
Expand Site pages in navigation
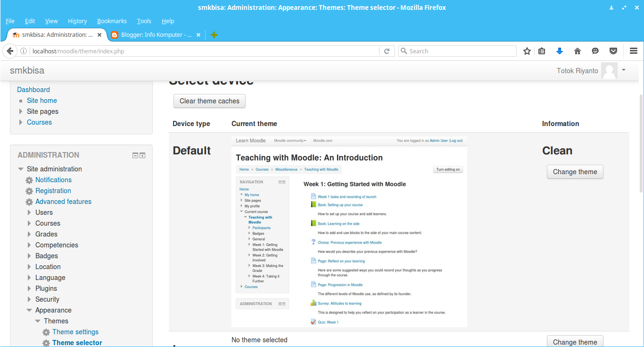(x=21, y=111)
